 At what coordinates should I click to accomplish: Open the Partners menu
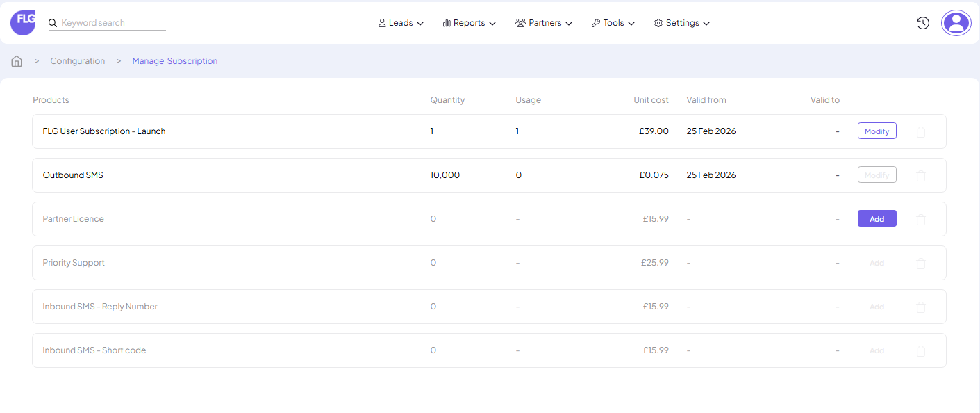click(x=544, y=22)
